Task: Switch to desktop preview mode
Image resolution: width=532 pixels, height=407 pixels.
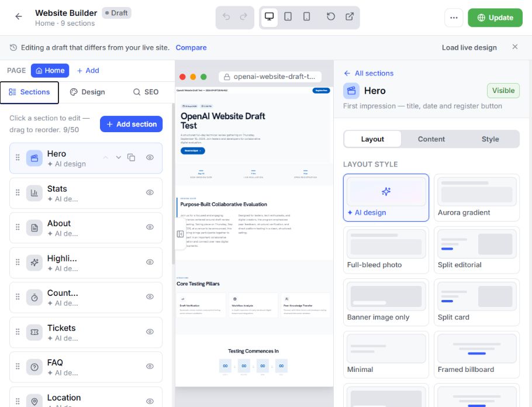Action: coord(269,16)
